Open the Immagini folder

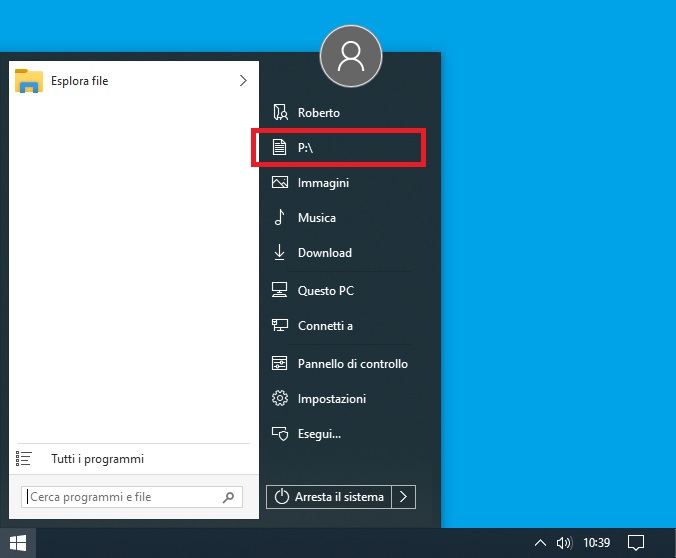click(323, 183)
